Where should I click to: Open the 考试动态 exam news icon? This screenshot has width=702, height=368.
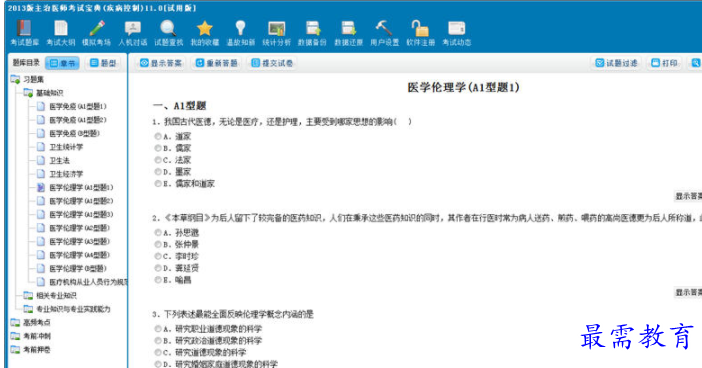pyautogui.click(x=457, y=33)
